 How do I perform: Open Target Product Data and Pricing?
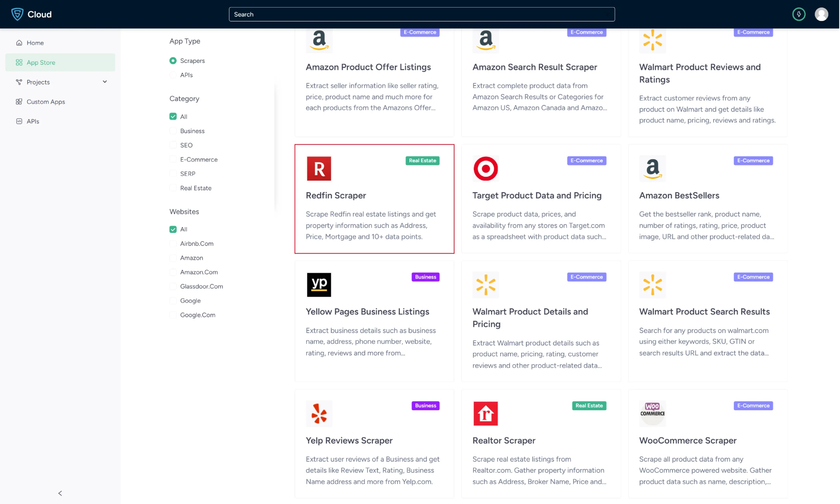(x=537, y=195)
